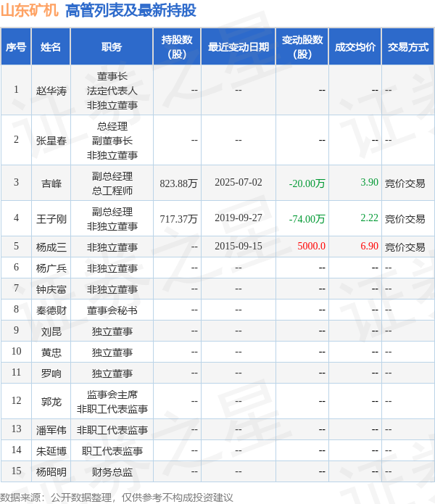Click the 职务 column header
The width and height of the screenshot is (435, 504).
(x=112, y=47)
